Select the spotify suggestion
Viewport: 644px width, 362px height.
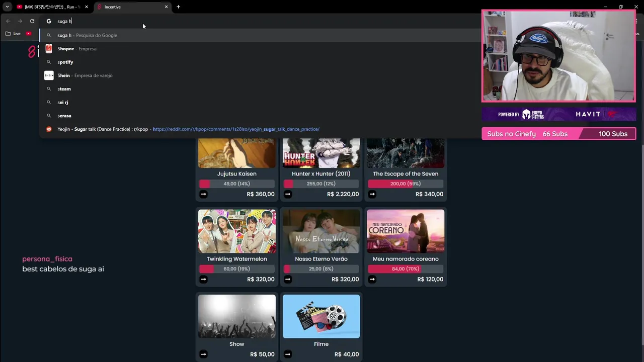259,62
